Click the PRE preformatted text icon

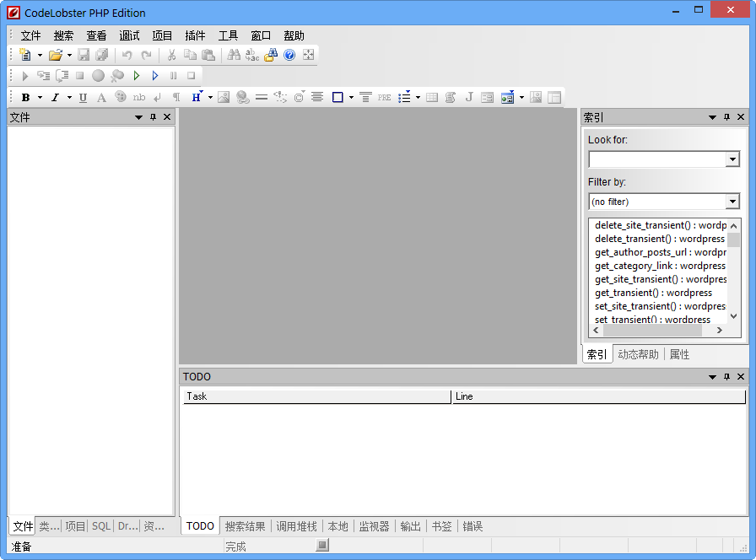[384, 97]
